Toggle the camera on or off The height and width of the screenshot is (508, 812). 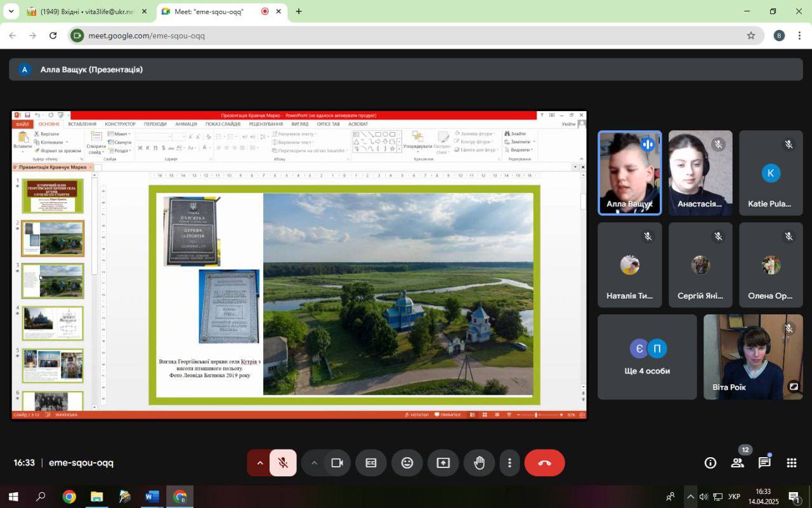coord(337,463)
